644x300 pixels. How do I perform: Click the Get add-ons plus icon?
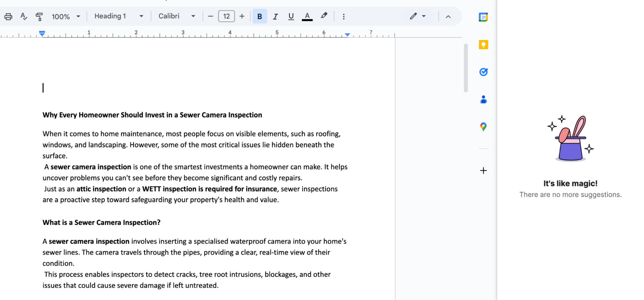coord(483,171)
